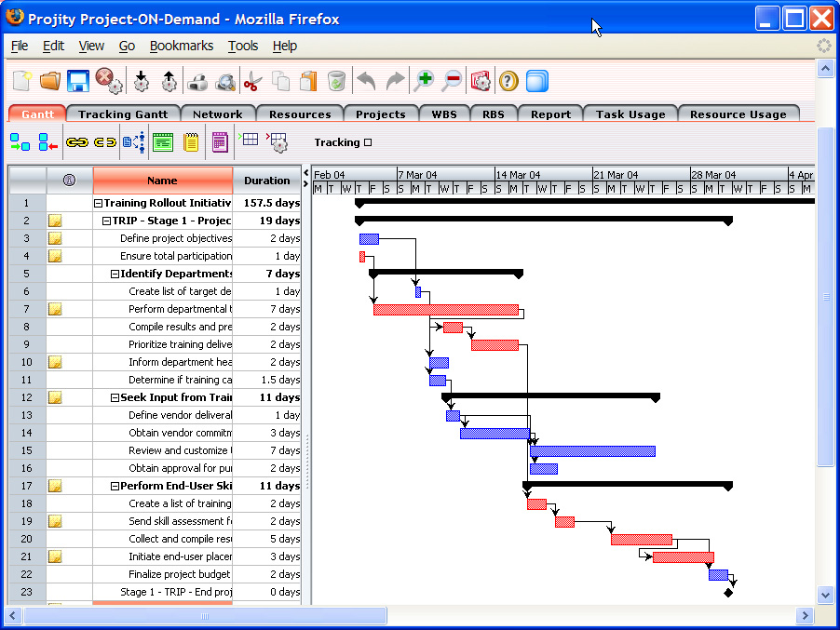The width and height of the screenshot is (840, 630).
Task: Close the project with the red X icon
Action: pyautogui.click(x=109, y=81)
